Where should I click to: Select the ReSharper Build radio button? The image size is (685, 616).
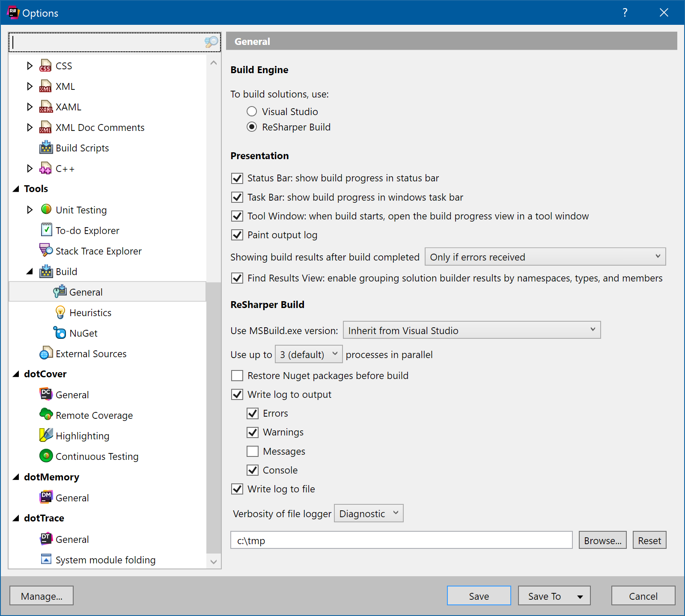252,127
